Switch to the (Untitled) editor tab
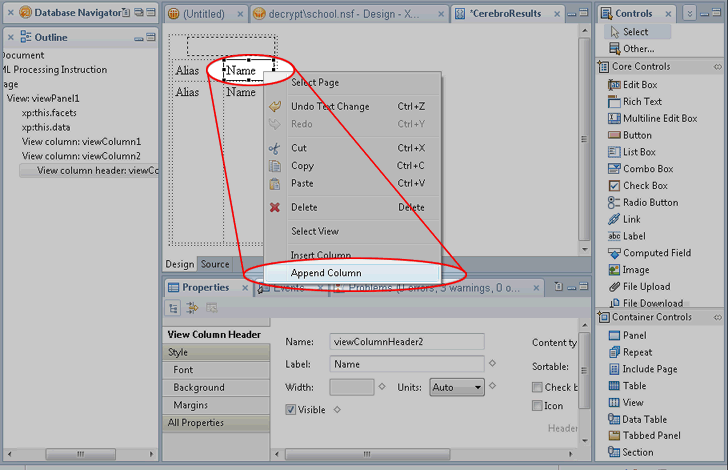The image size is (728, 470). coord(204,14)
